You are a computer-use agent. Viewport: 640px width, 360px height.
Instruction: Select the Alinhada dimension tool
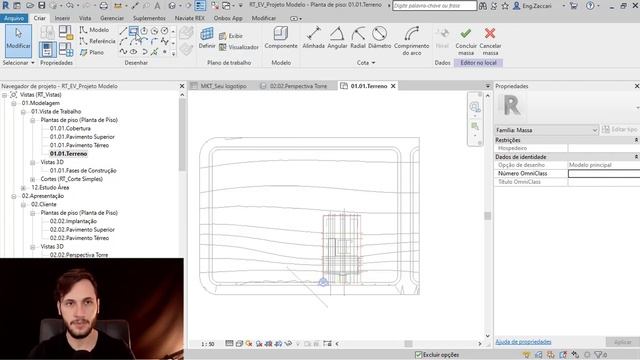point(313,38)
